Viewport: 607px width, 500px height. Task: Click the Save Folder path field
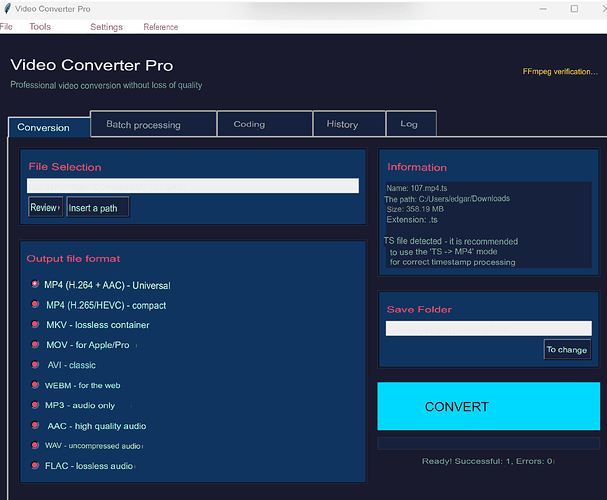point(489,328)
